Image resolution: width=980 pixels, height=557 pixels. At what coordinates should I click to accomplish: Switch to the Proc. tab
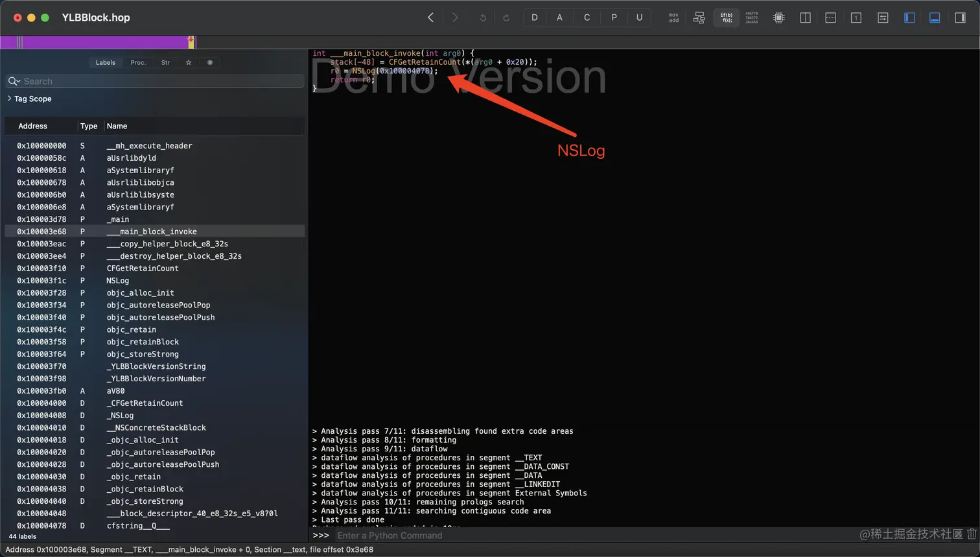(138, 63)
